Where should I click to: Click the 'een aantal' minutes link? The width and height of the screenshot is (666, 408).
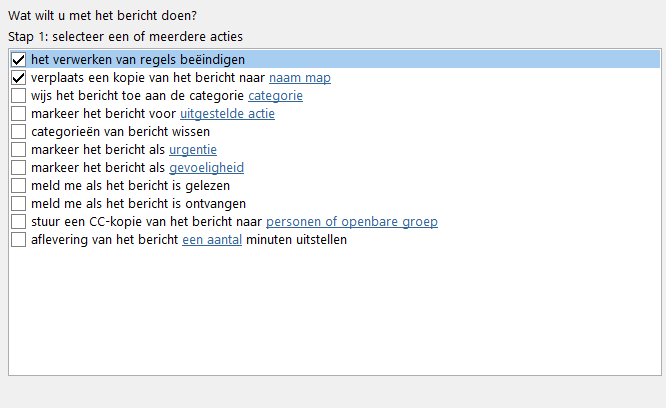pos(212,240)
